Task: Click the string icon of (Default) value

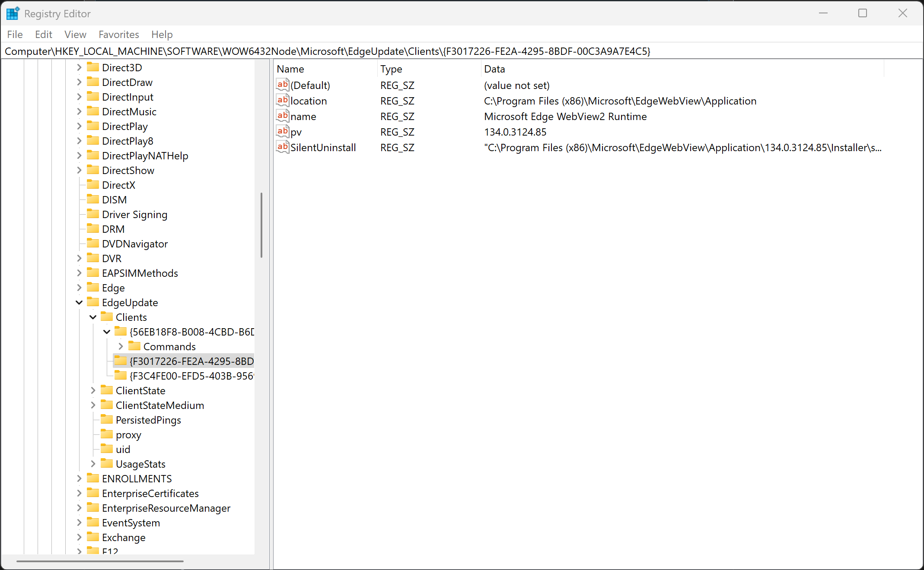Action: pos(283,85)
